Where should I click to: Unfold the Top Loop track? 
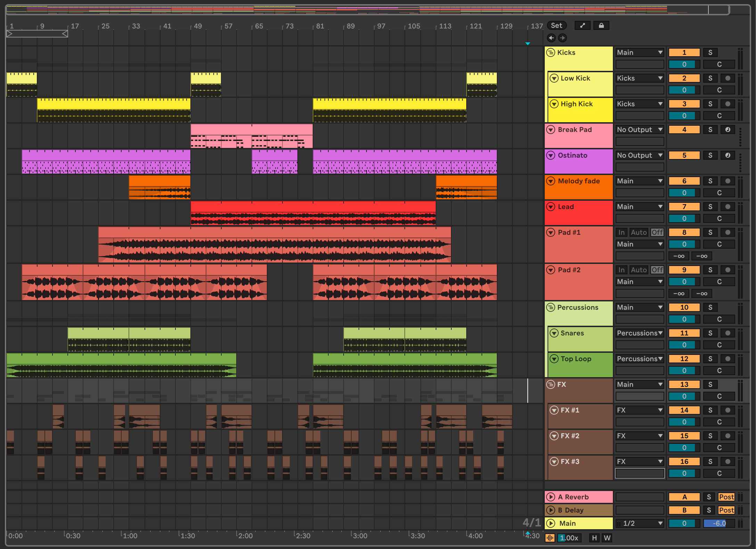click(554, 359)
